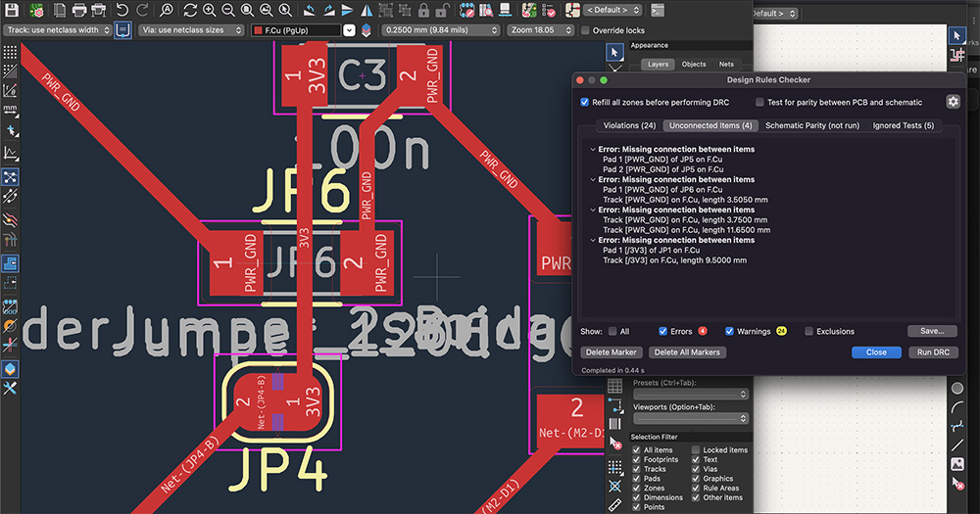This screenshot has width=980, height=514.
Task: Open DRC settings gear button
Action: pos(953,101)
